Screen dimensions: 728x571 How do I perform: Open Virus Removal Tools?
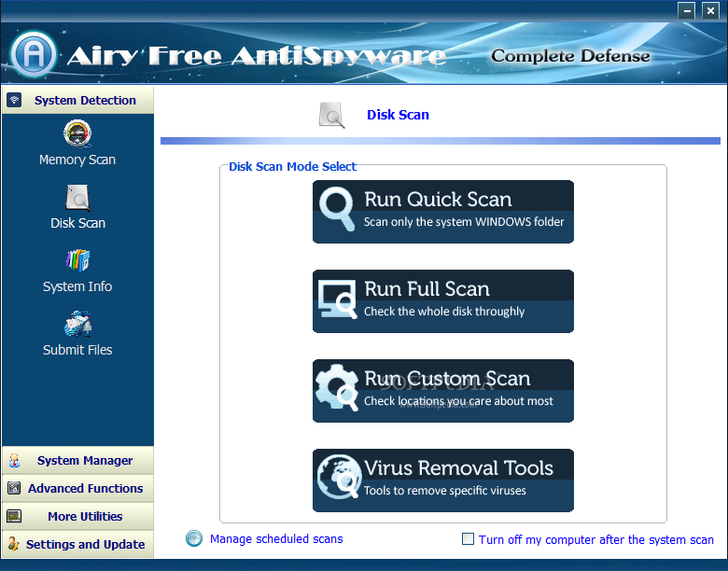pyautogui.click(x=443, y=480)
